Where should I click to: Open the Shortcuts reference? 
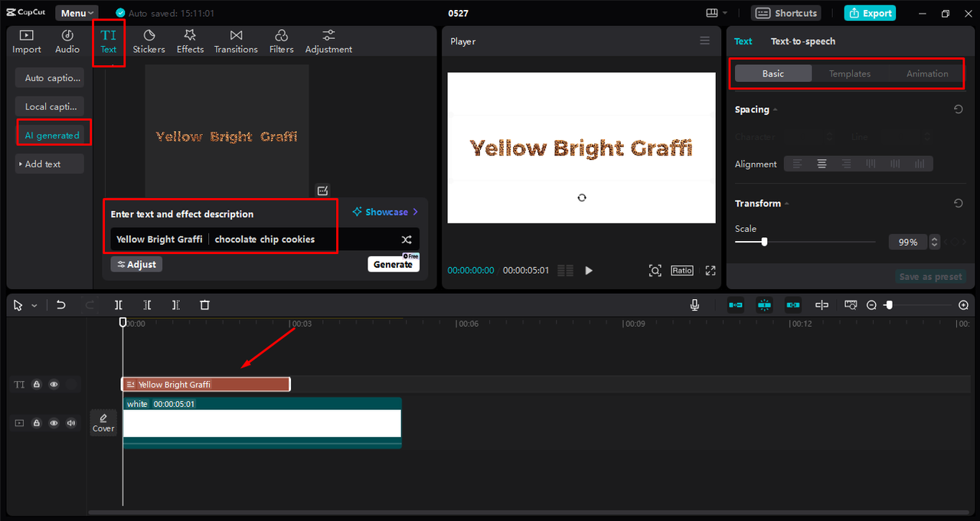pos(786,13)
